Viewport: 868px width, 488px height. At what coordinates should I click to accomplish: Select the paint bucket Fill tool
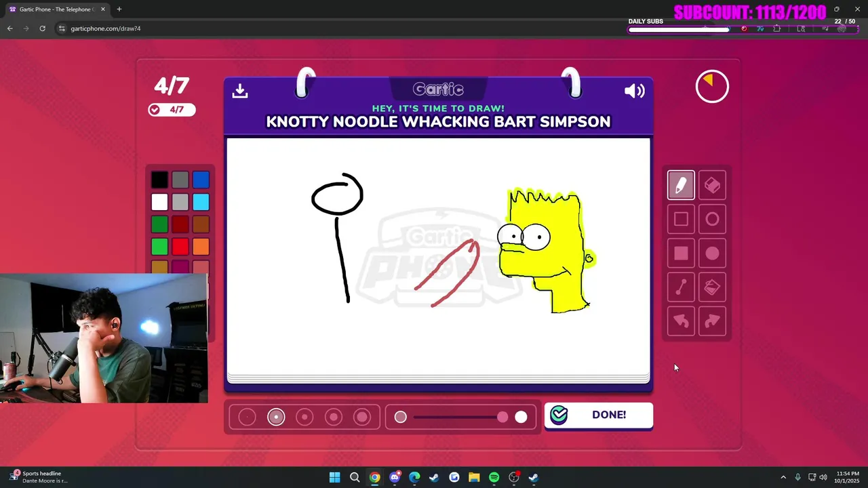coord(712,287)
